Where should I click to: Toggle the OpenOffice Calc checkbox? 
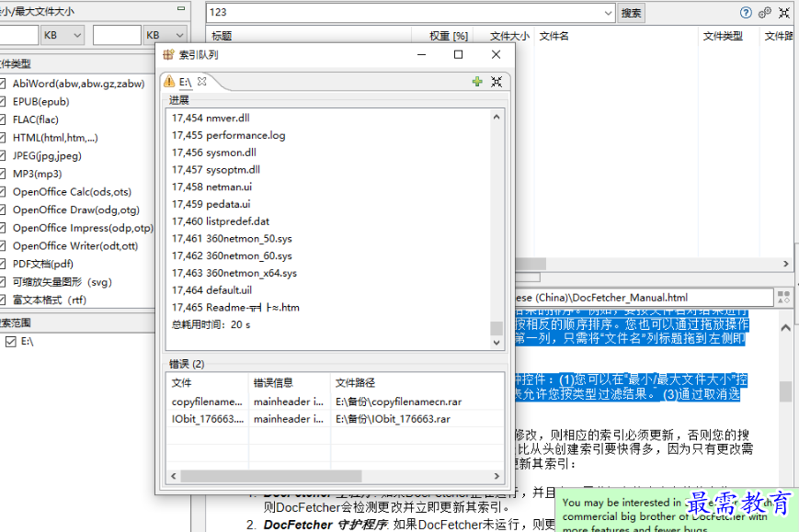pos(2,192)
